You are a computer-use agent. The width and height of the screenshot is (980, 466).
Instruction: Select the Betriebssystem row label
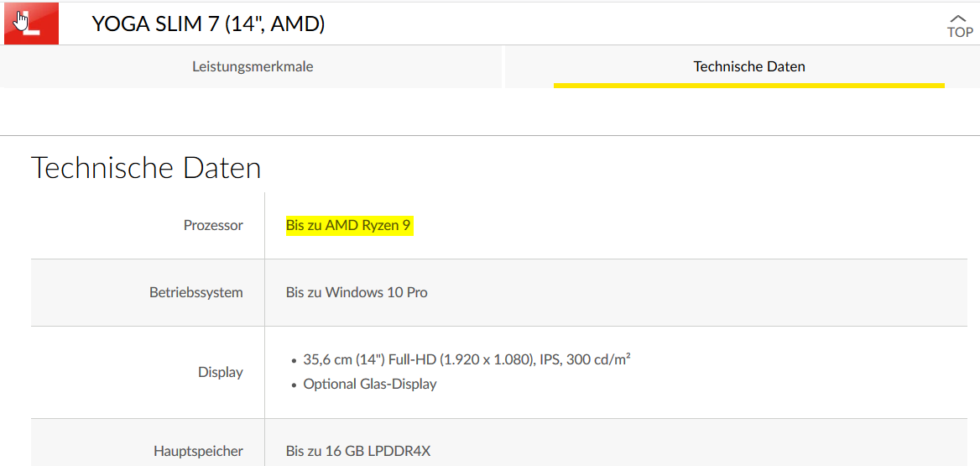[196, 292]
